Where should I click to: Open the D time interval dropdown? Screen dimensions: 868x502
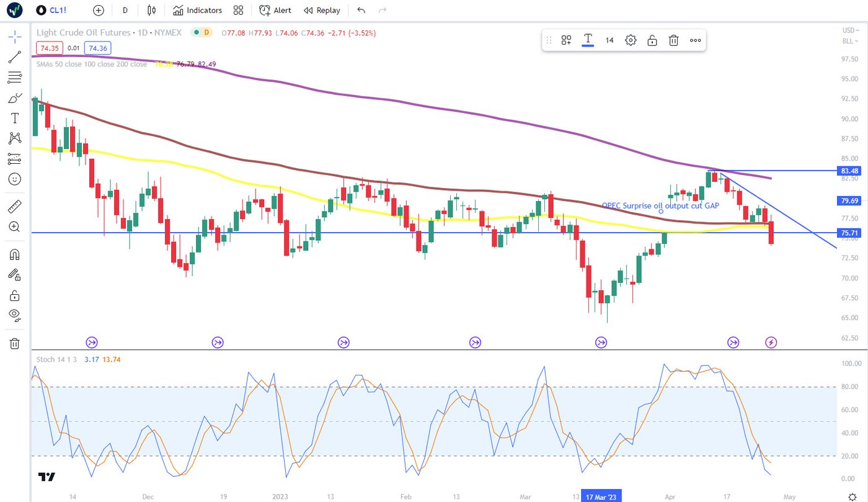pos(125,10)
